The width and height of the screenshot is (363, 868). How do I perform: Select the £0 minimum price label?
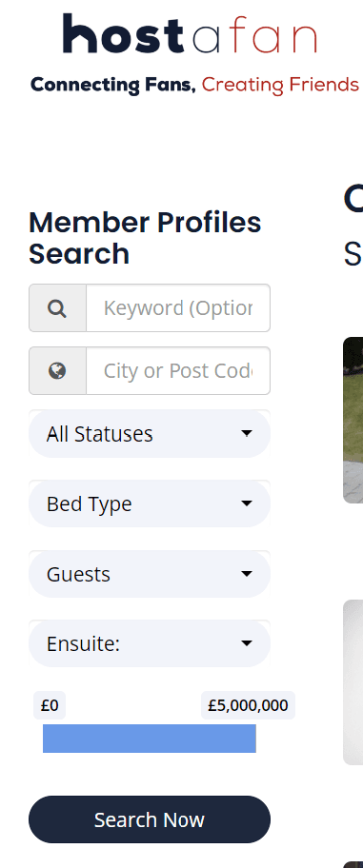click(x=50, y=705)
